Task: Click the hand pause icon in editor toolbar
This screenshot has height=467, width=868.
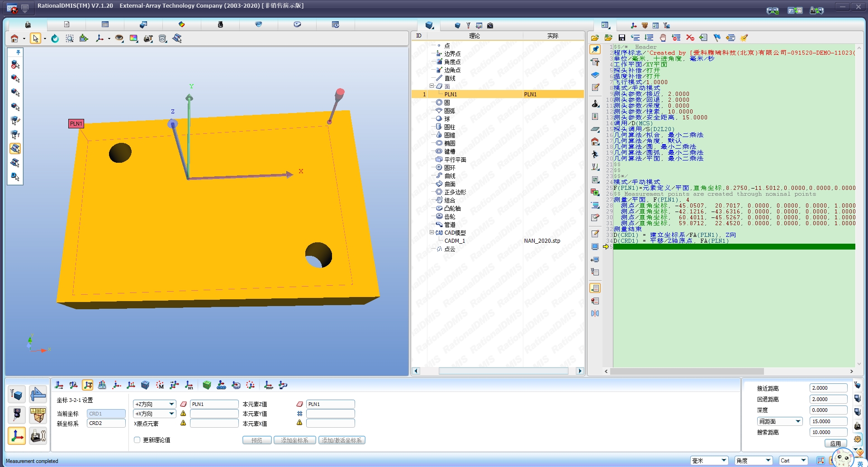Action: pos(663,38)
